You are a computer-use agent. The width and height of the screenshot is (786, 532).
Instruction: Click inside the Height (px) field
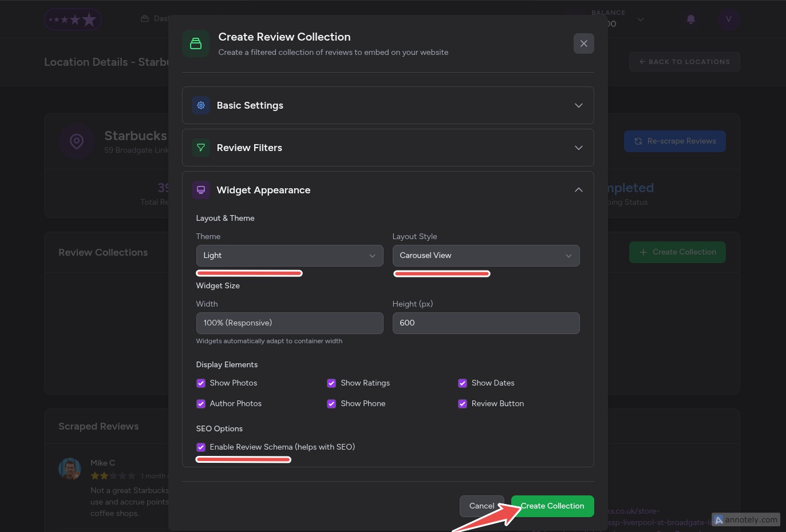[485, 323]
